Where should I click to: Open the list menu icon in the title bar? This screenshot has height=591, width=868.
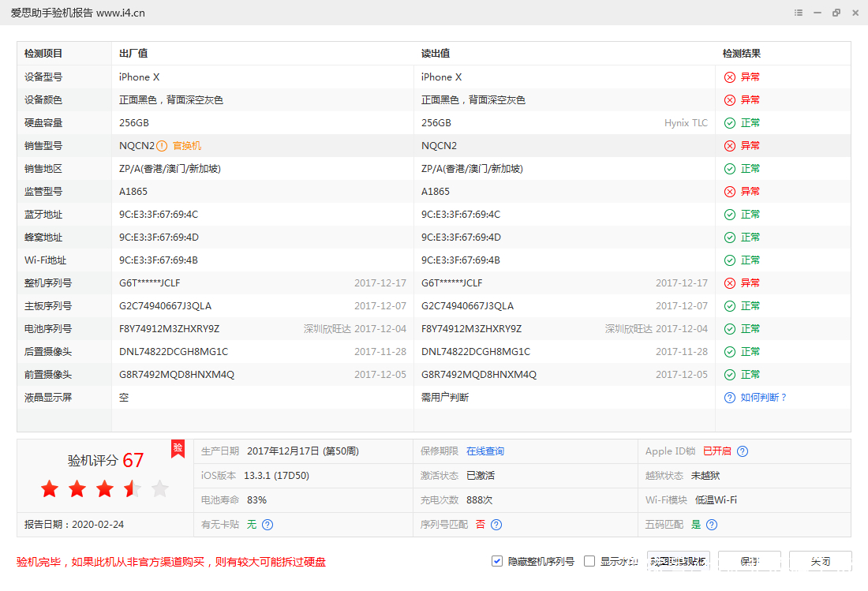click(798, 13)
